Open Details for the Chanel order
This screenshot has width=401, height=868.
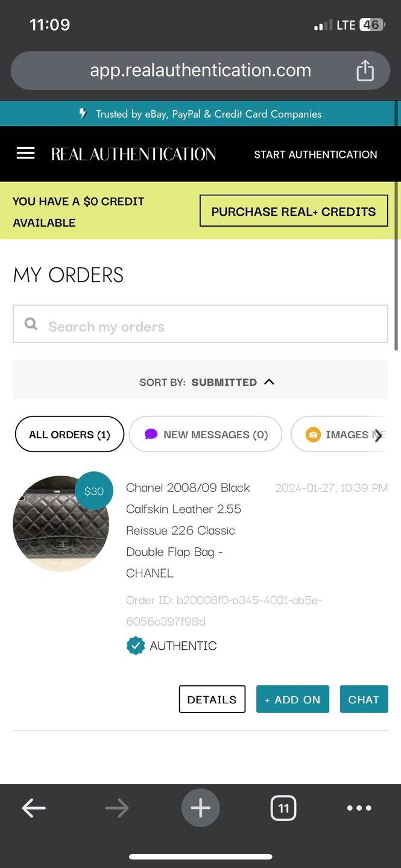click(212, 699)
